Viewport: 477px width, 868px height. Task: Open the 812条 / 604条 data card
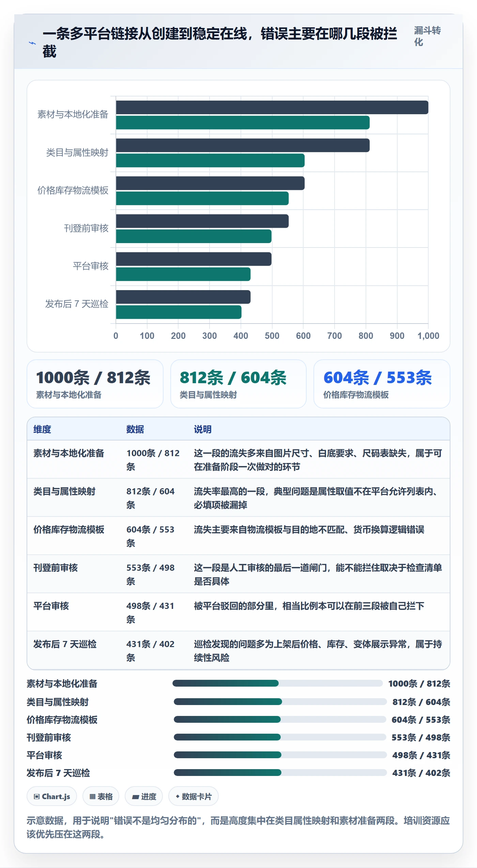[238, 384]
